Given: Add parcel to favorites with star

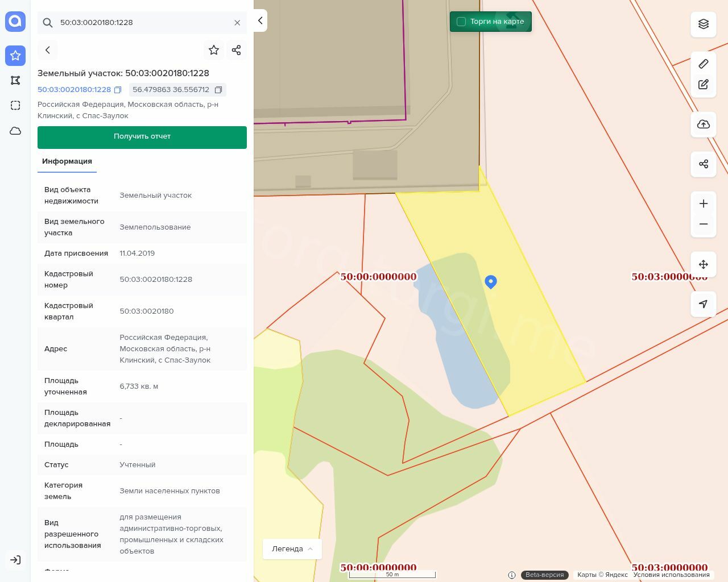Looking at the screenshot, I should [x=214, y=50].
